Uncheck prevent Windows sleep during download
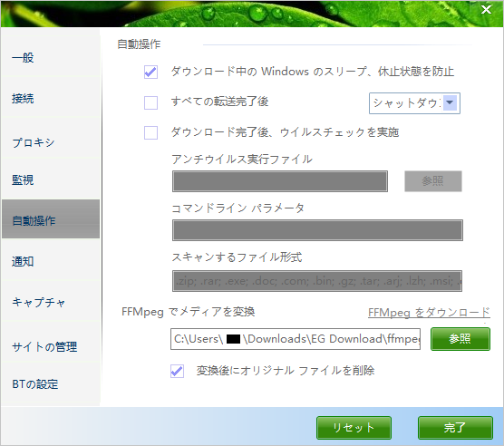Screen dimensions: 504x446 (x=150, y=72)
